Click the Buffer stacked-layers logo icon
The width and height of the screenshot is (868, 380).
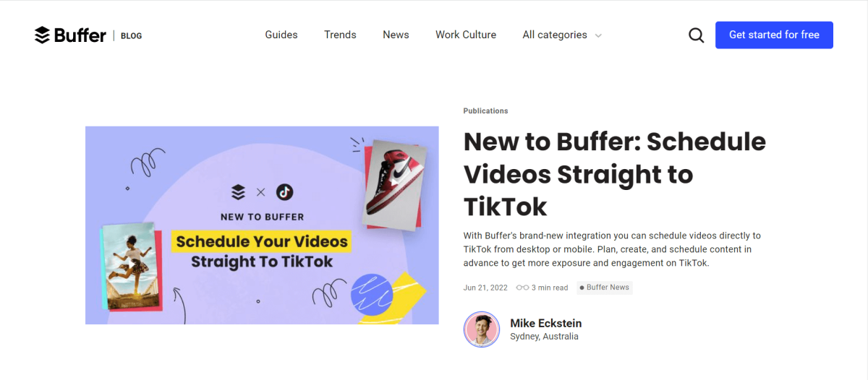[x=42, y=35]
